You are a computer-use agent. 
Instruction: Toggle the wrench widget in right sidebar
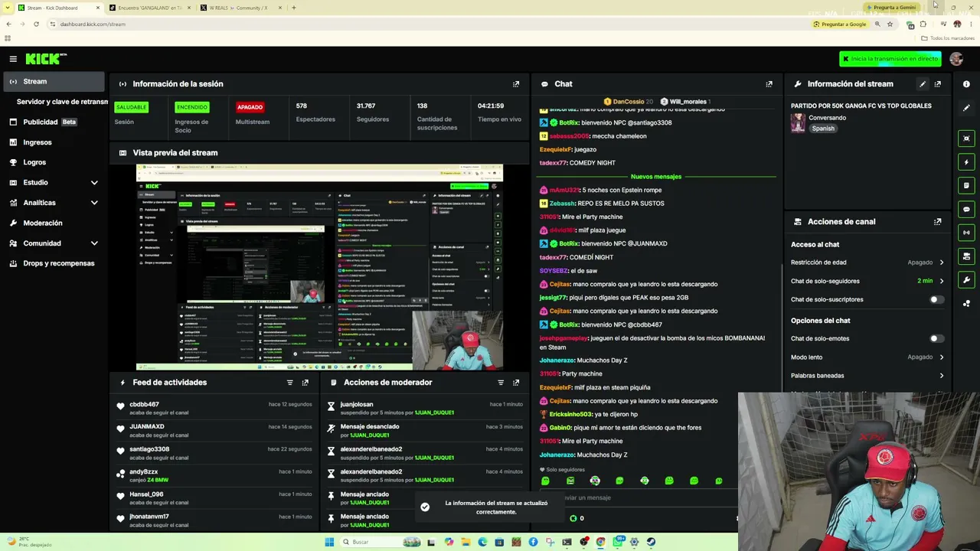pos(966,280)
